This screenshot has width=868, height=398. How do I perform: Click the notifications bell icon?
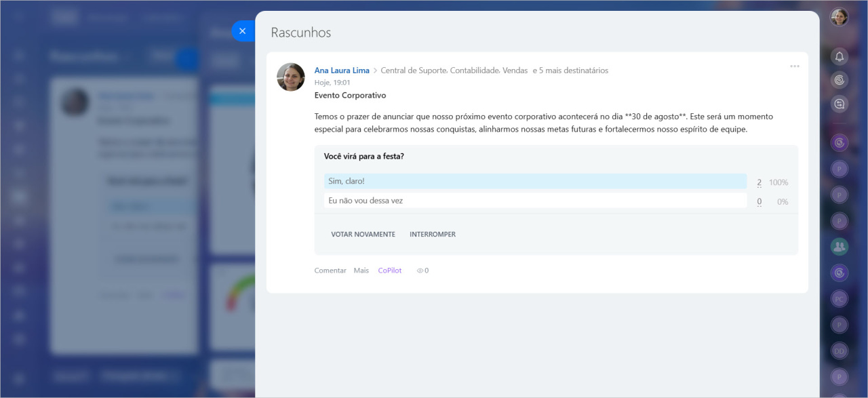point(840,56)
